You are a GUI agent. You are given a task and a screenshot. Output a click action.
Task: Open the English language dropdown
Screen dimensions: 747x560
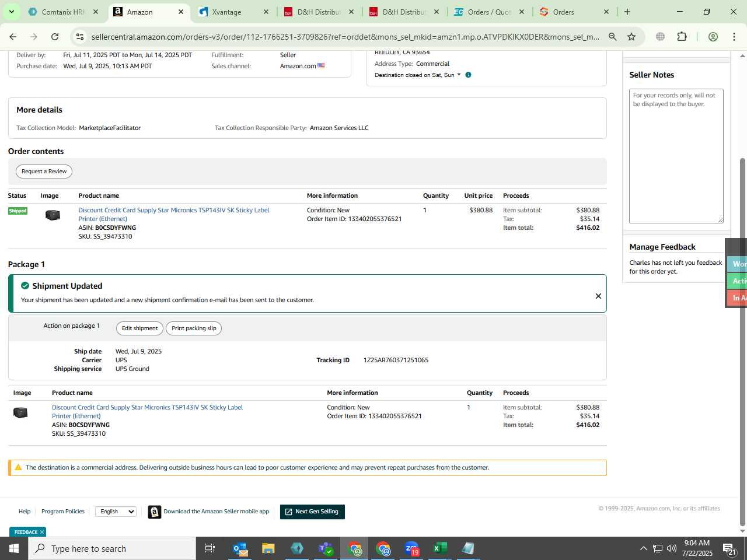point(116,512)
